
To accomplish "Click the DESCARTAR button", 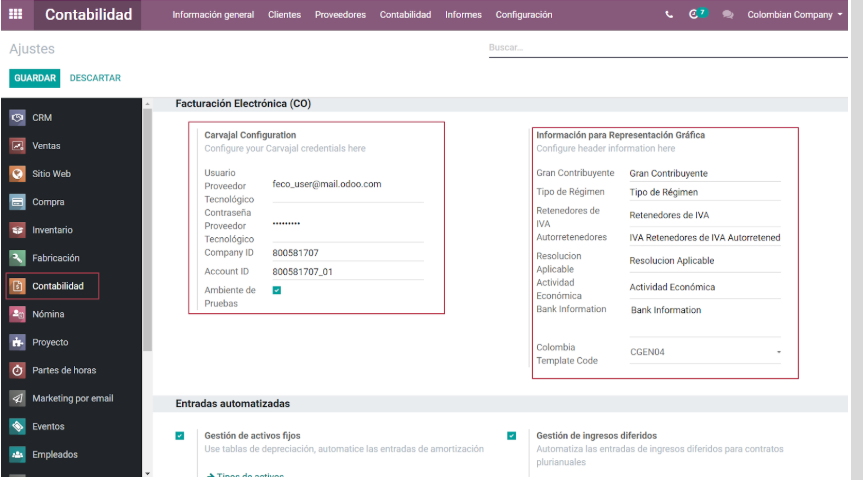I will 95,78.
